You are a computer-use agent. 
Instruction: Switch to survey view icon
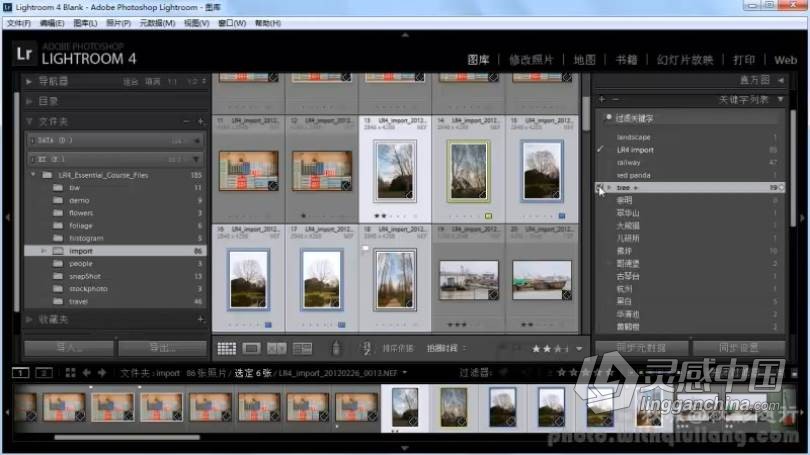(x=302, y=349)
